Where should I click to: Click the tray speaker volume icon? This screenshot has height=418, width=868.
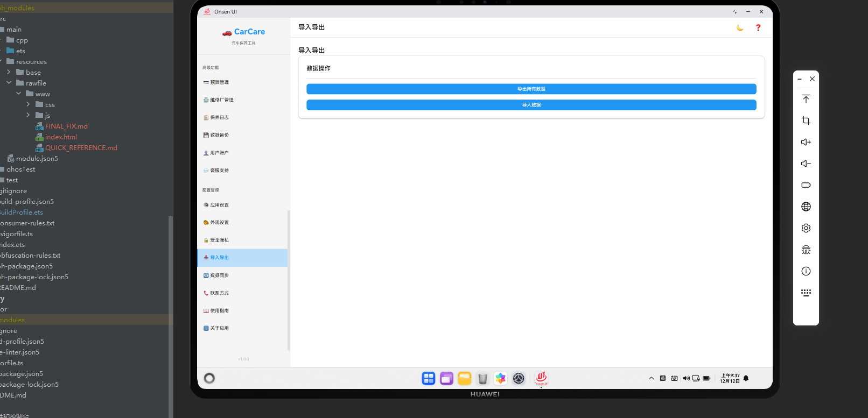(686, 378)
